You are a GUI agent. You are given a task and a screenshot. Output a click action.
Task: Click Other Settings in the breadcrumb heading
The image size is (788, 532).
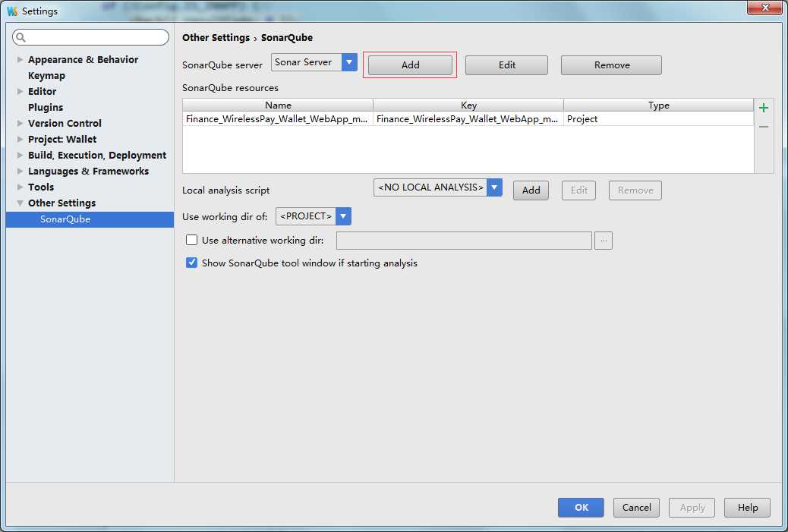tap(216, 38)
